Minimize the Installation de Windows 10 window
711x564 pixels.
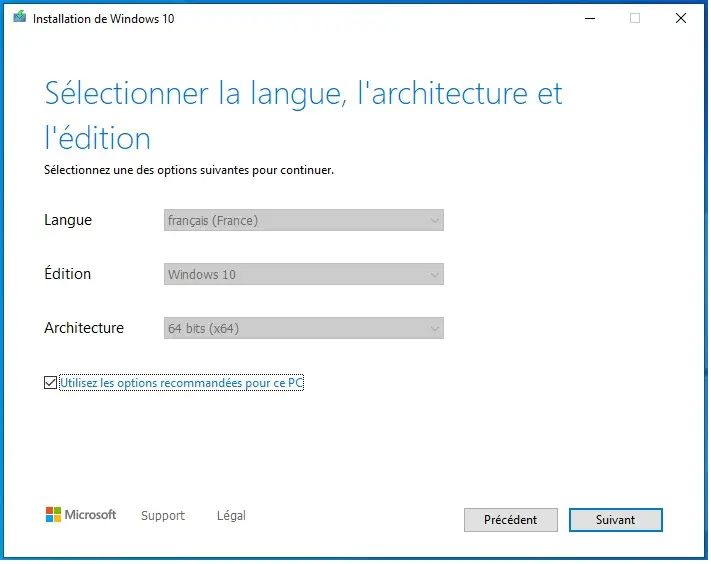pos(591,19)
